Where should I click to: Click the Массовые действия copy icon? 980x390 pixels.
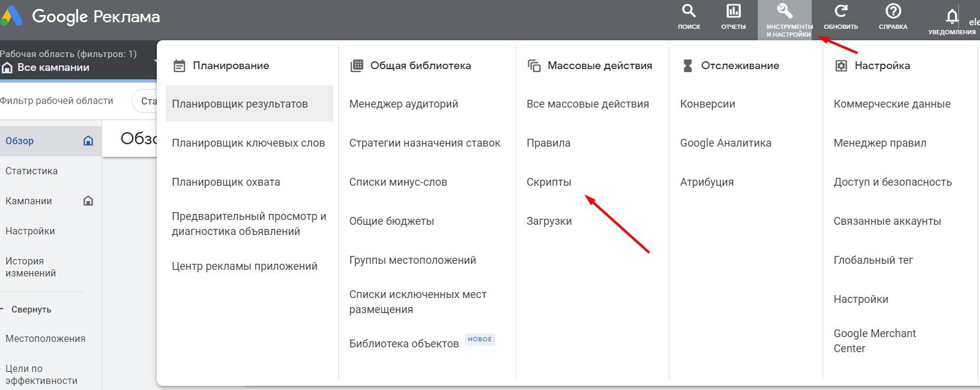534,66
